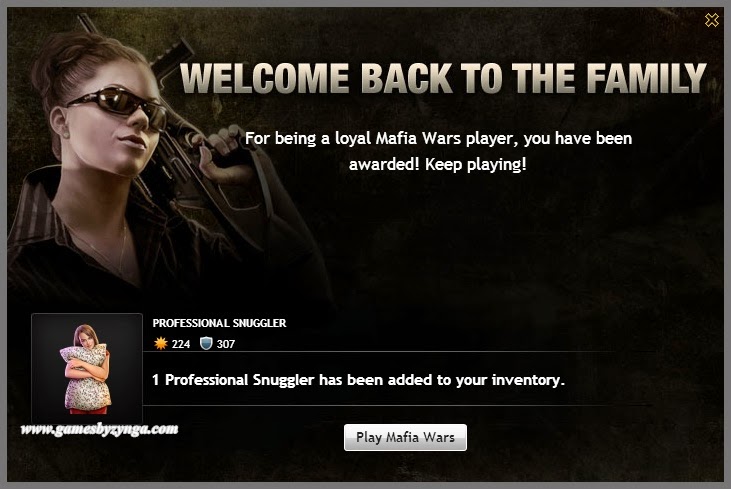Click the attack value 224
This screenshot has width=731, height=489.
(x=181, y=344)
